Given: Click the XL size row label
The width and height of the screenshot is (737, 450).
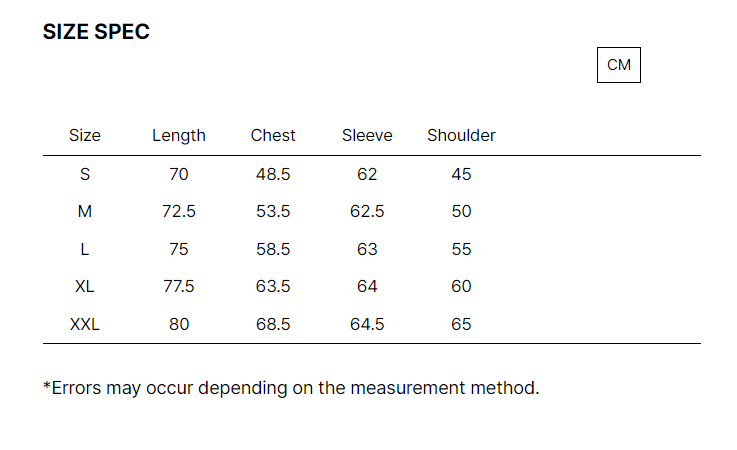Looking at the screenshot, I should (x=85, y=286).
